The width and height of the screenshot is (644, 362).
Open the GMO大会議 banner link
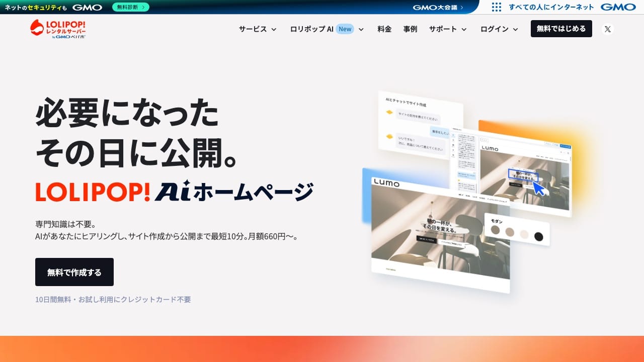pos(438,7)
